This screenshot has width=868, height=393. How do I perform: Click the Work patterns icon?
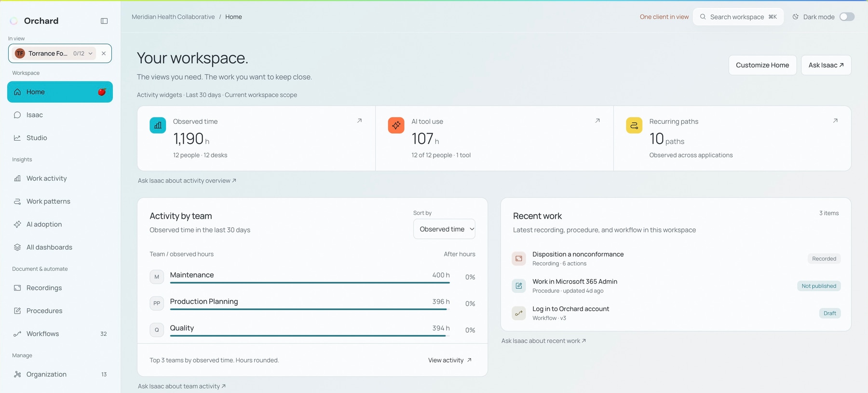pyautogui.click(x=17, y=201)
